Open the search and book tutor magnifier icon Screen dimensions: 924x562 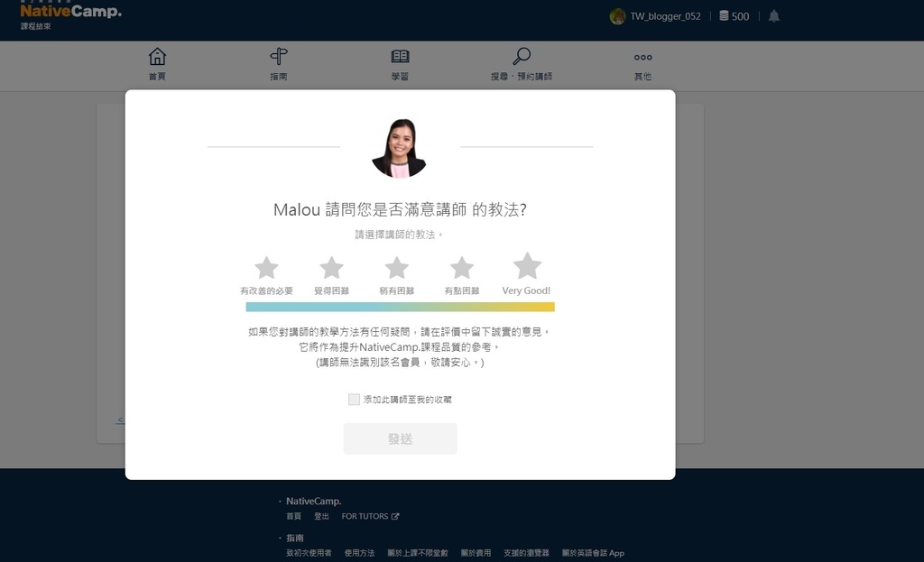click(x=522, y=57)
